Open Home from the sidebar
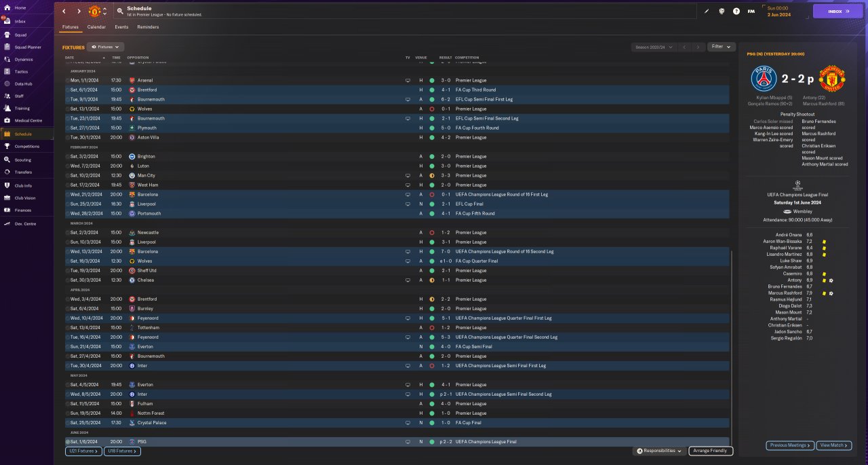This screenshot has width=868, height=465. coord(20,7)
